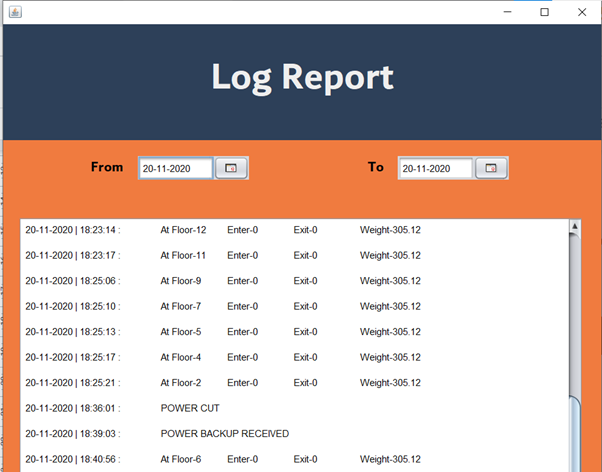
Task: Click the 'POWER BACKUP RECEIVED' log entry
Action: coord(225,434)
